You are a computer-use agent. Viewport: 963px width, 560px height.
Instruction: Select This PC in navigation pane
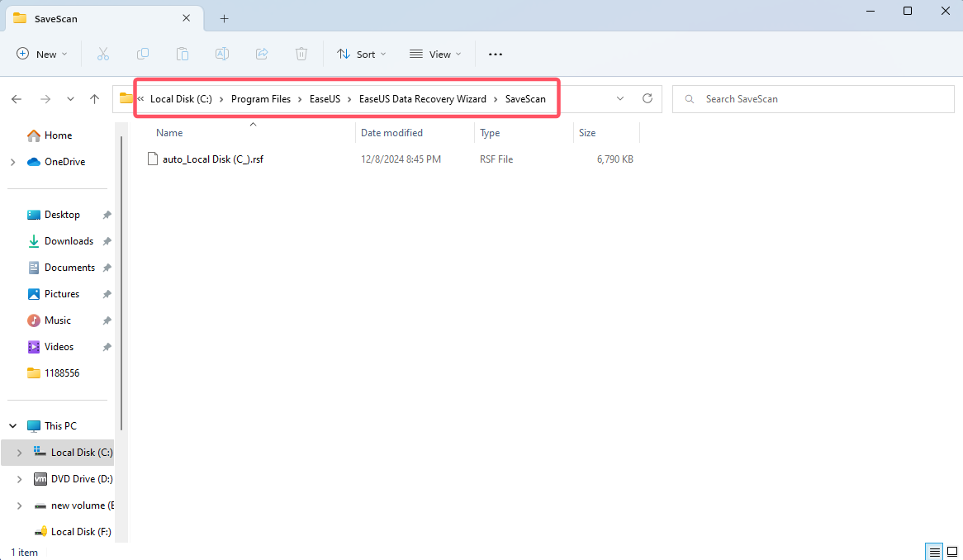60,426
